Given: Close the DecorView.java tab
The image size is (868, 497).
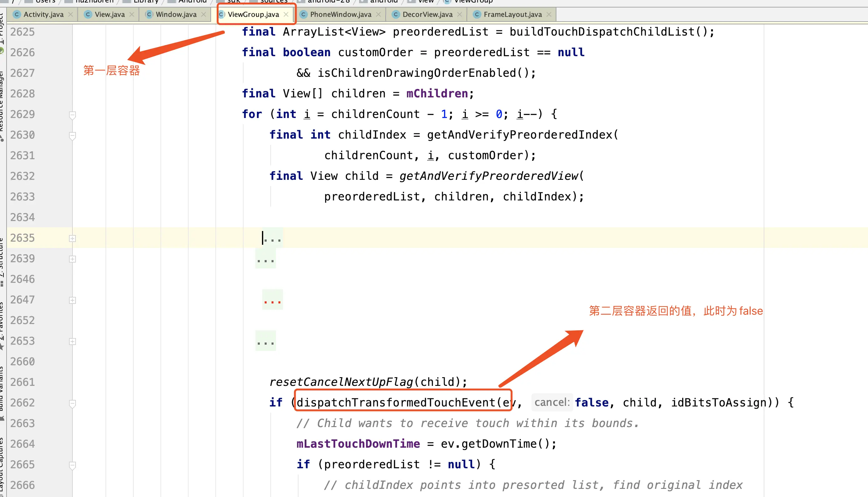Looking at the screenshot, I should coord(459,14).
